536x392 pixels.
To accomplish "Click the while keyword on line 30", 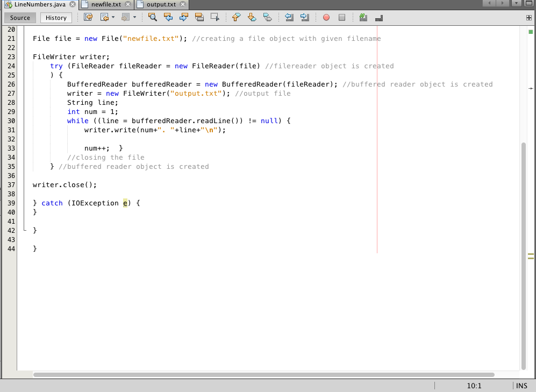I will coord(77,121).
